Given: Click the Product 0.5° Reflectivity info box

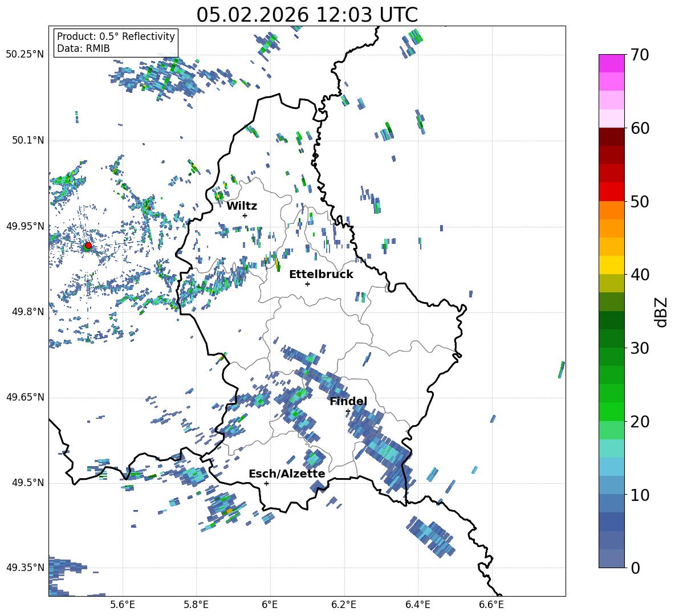Looking at the screenshot, I should click(116, 43).
